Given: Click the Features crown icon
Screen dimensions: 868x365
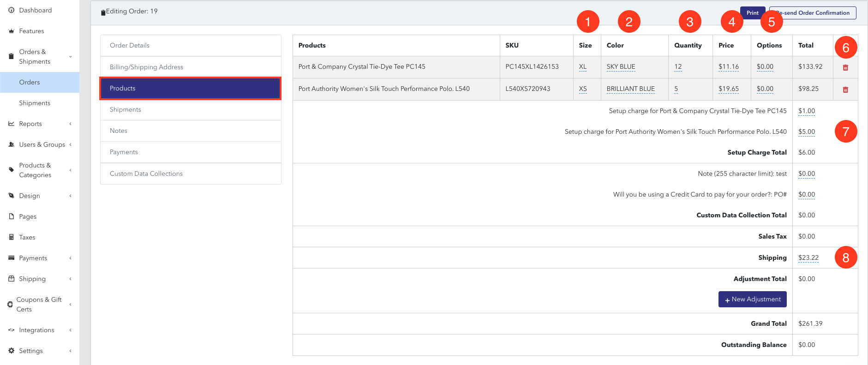Looking at the screenshot, I should 11,31.
